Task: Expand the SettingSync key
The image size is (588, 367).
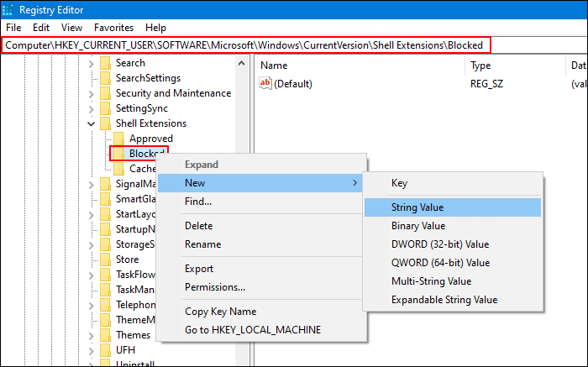Action: pos(91,109)
